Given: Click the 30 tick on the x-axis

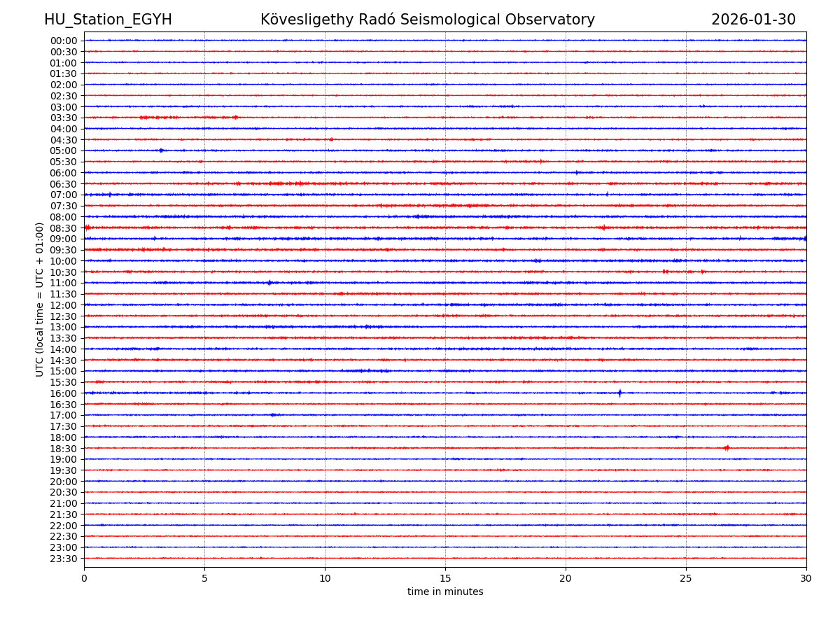Looking at the screenshot, I should 806,579.
